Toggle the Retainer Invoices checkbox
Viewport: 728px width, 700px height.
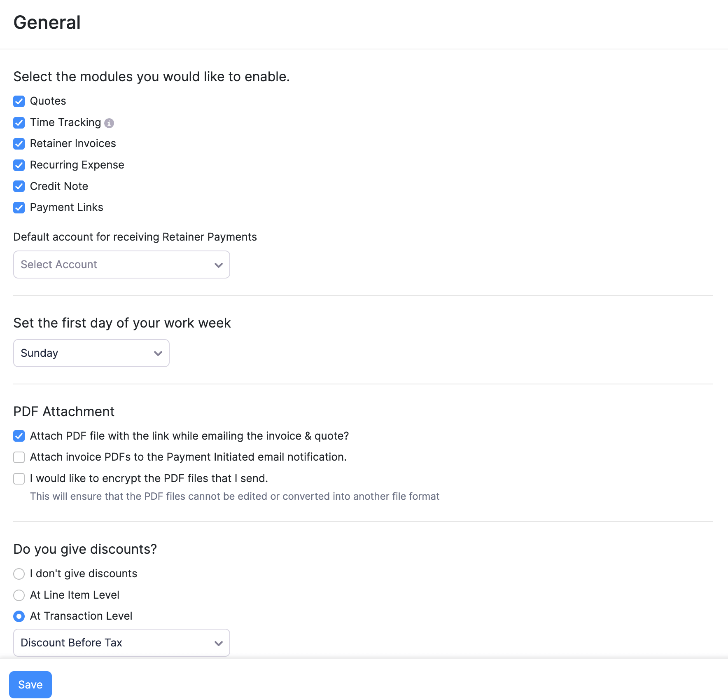pos(19,144)
